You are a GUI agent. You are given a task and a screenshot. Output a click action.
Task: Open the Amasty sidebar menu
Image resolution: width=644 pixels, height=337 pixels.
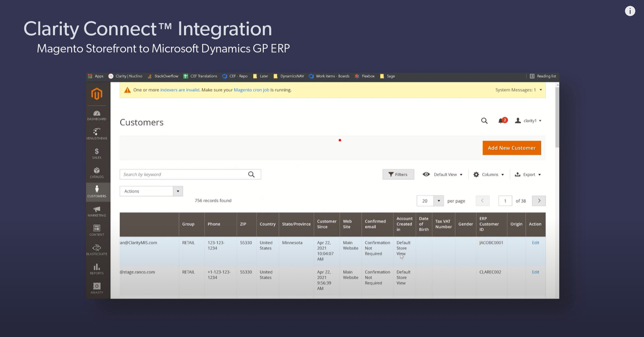(x=97, y=288)
